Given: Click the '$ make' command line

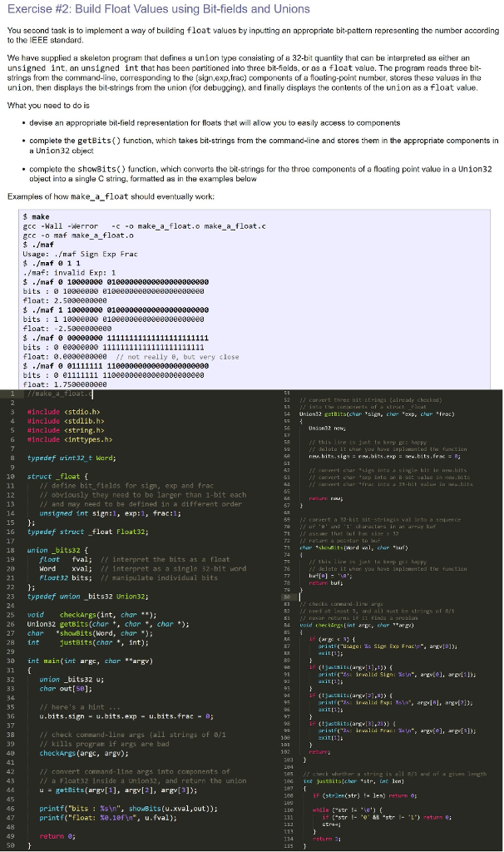Looking at the screenshot, I should (37, 217).
